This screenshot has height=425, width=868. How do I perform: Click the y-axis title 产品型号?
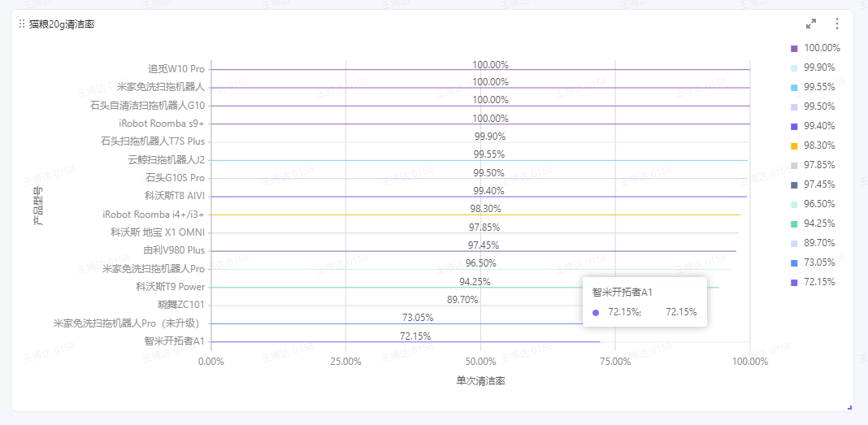click(x=39, y=206)
